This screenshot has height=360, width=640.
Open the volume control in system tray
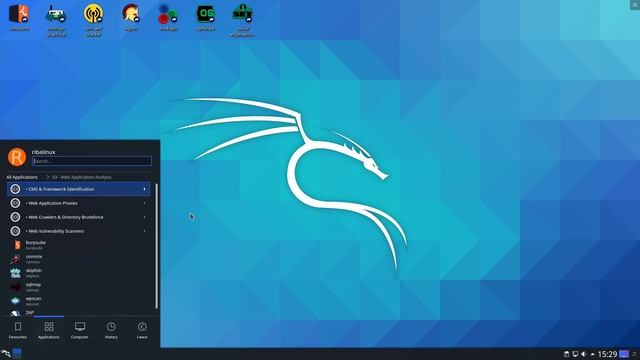click(x=584, y=354)
